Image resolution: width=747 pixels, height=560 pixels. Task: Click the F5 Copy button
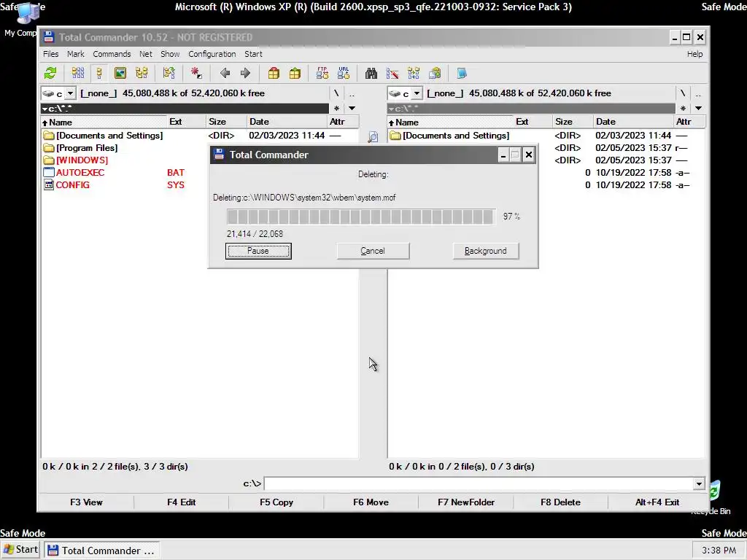click(x=276, y=502)
